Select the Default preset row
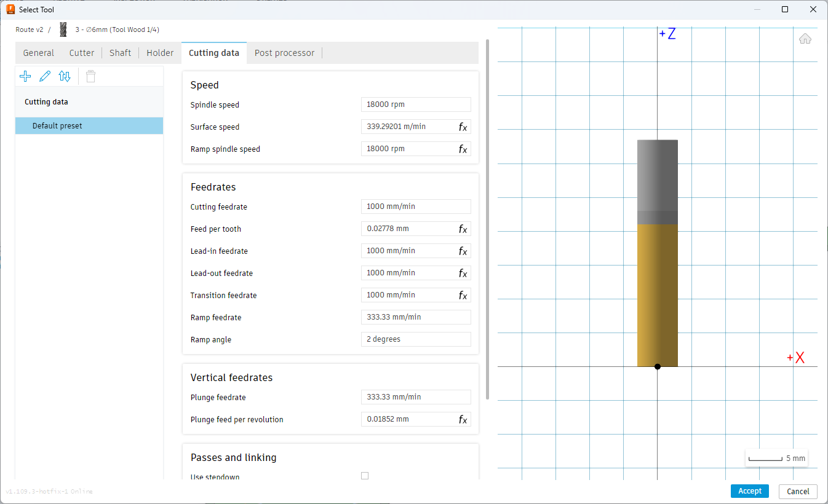 89,126
